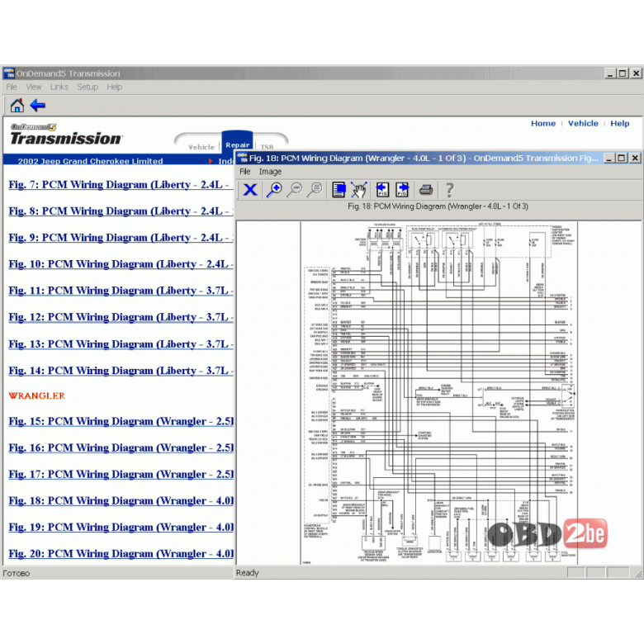Screen dimensions: 644x644
Task: Open File menu in main OnDemand5 window
Action: 12,87
